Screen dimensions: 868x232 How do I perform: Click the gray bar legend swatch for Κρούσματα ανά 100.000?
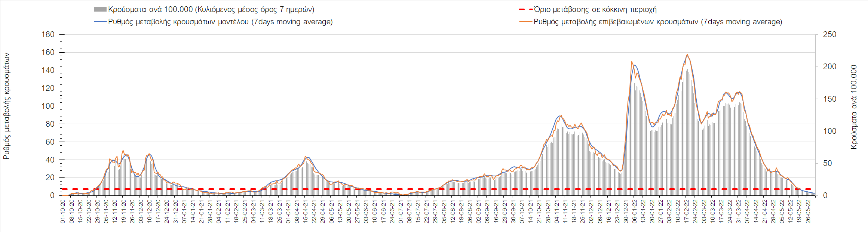[100, 10]
